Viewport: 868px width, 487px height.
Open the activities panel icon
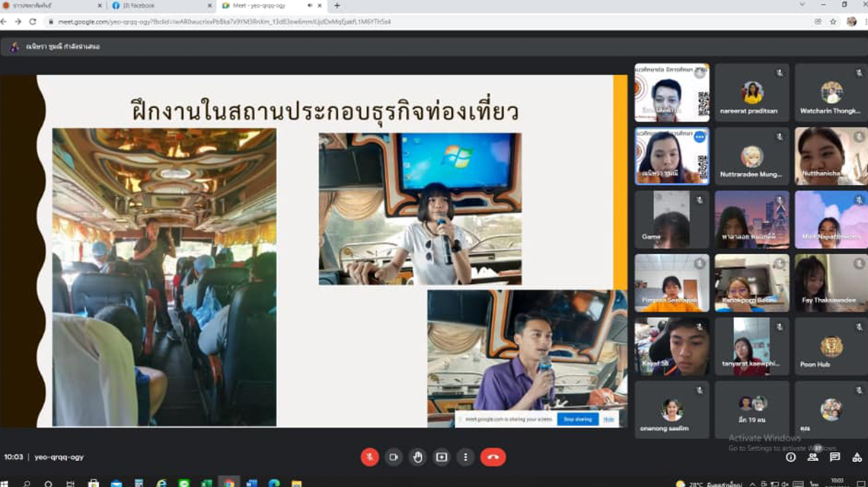pyautogui.click(x=857, y=457)
